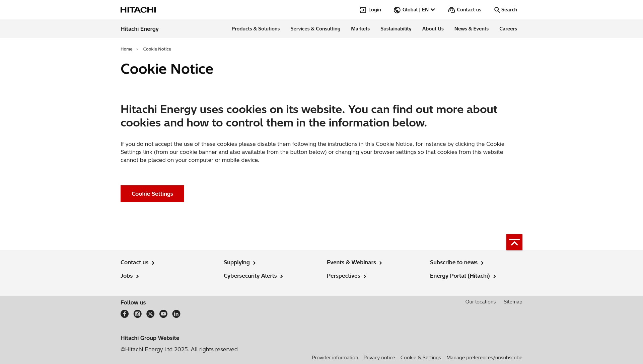Image resolution: width=643 pixels, height=364 pixels.
Task: Click the header Contact us text
Action: pos(469,10)
